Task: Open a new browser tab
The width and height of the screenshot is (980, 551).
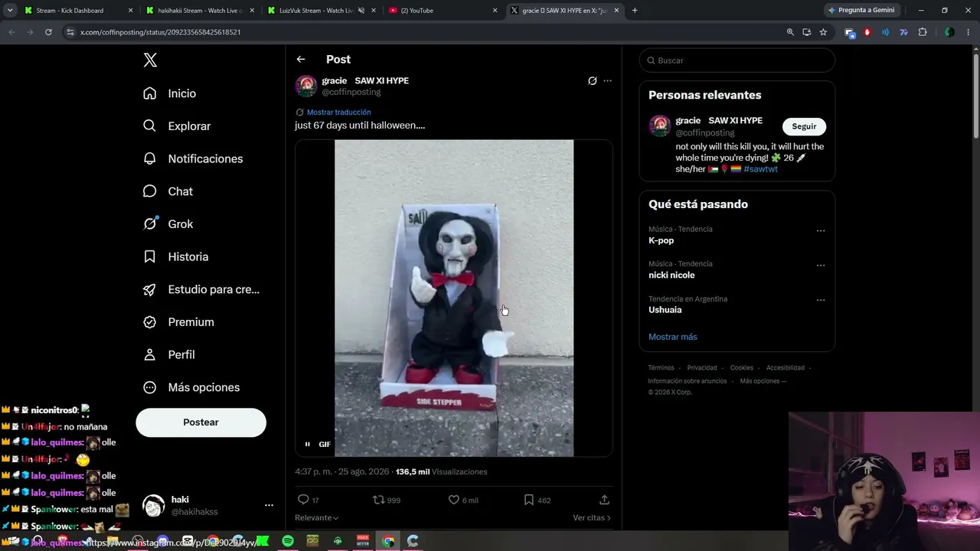Action: tap(635, 11)
